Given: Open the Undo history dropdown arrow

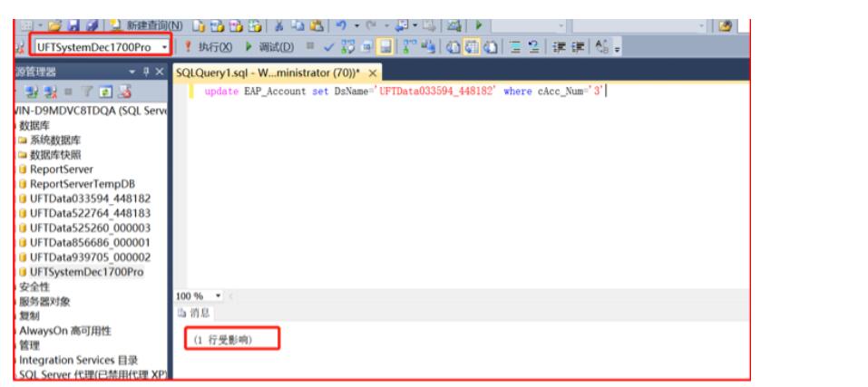Looking at the screenshot, I should 356,26.
